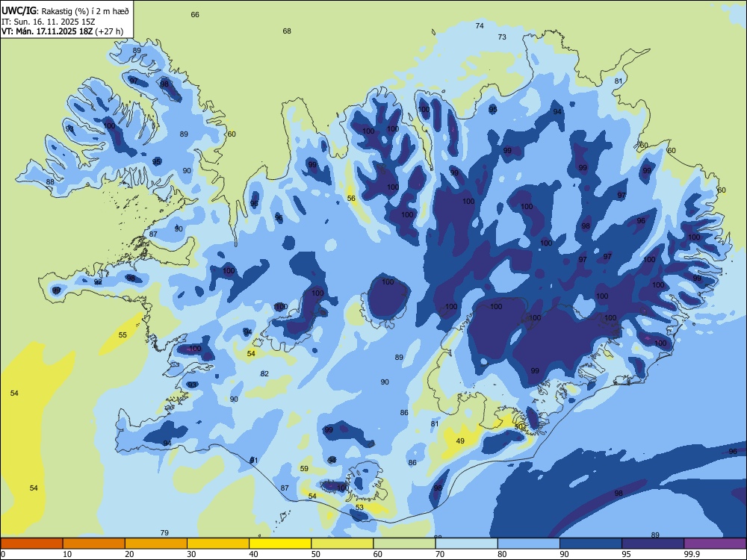Select the purple above-99.9% legend swatch
The width and height of the screenshot is (747, 560).
715,544
